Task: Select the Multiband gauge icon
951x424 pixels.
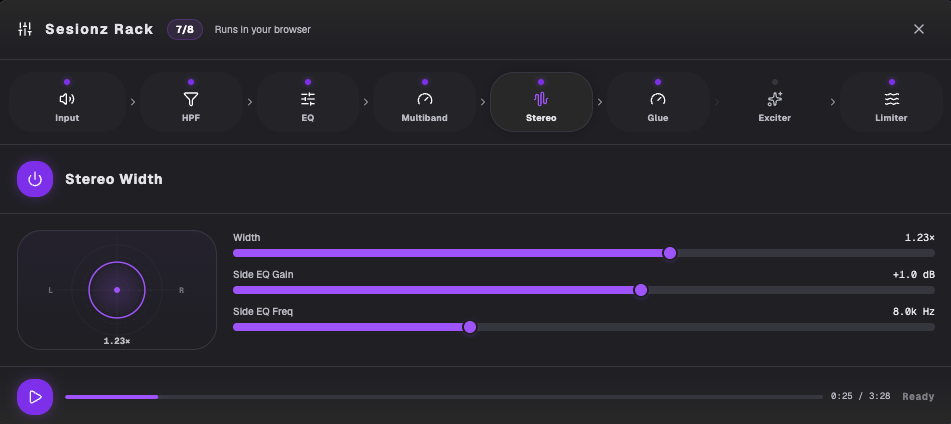Action: [x=425, y=99]
